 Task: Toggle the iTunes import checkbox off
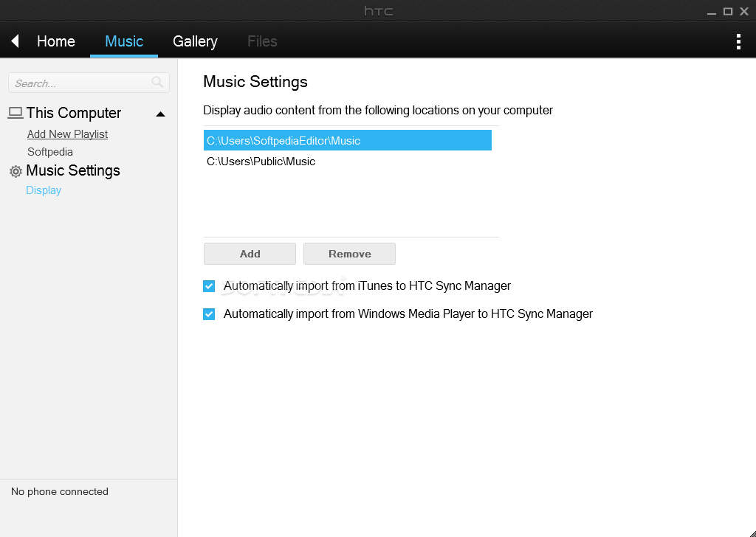click(x=209, y=285)
